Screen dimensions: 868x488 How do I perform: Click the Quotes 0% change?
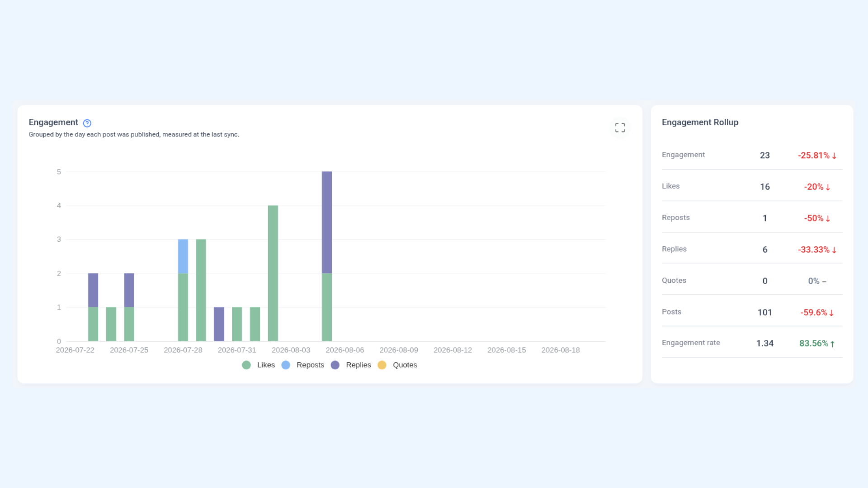(x=817, y=281)
